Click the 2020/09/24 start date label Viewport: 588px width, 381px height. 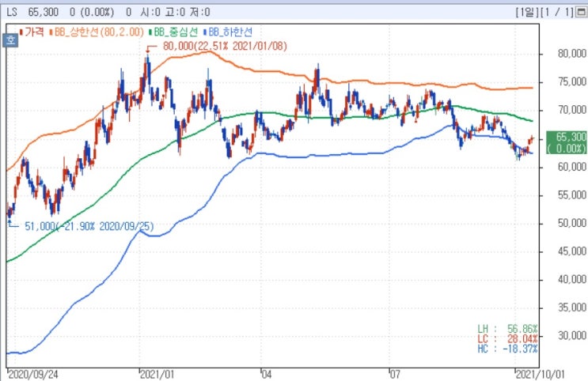pyautogui.click(x=33, y=374)
